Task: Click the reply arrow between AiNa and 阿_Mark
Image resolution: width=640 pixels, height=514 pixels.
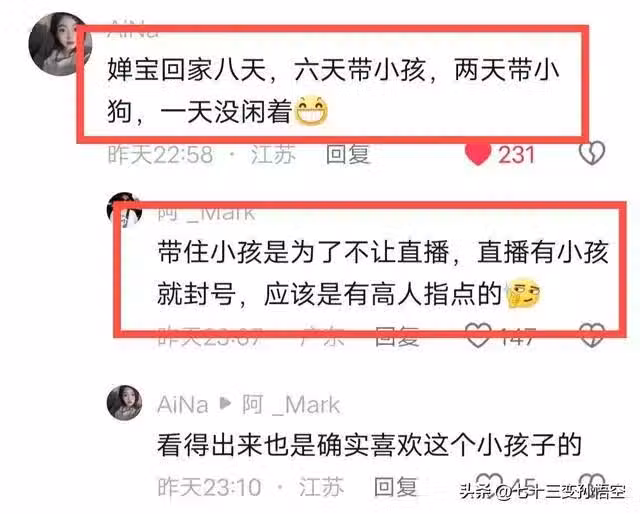Action: 225,404
